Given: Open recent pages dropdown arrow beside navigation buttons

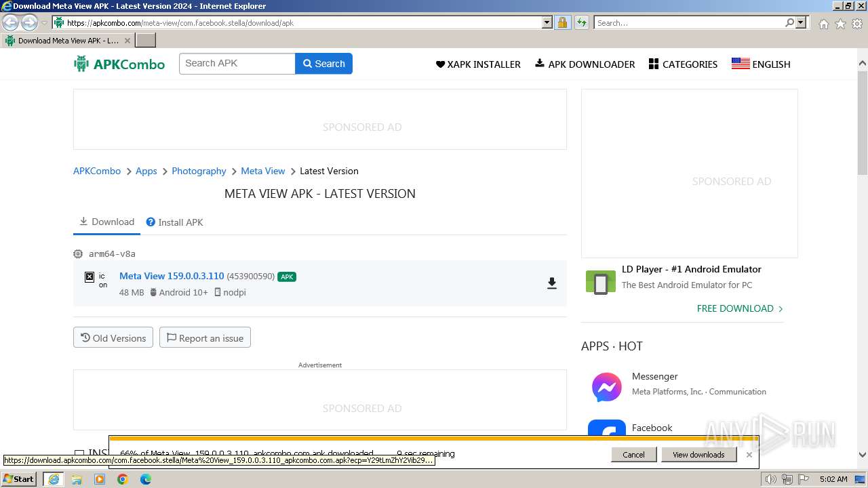Looking at the screenshot, I should [44, 23].
